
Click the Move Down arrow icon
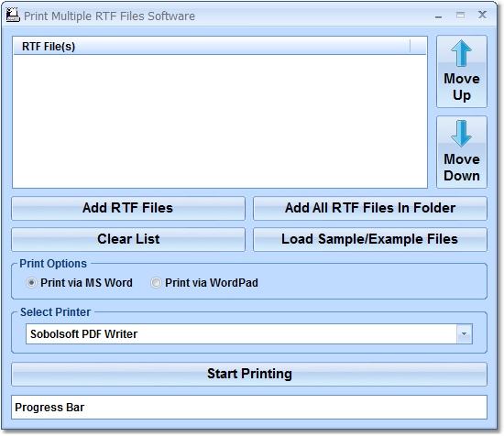pyautogui.click(x=461, y=134)
